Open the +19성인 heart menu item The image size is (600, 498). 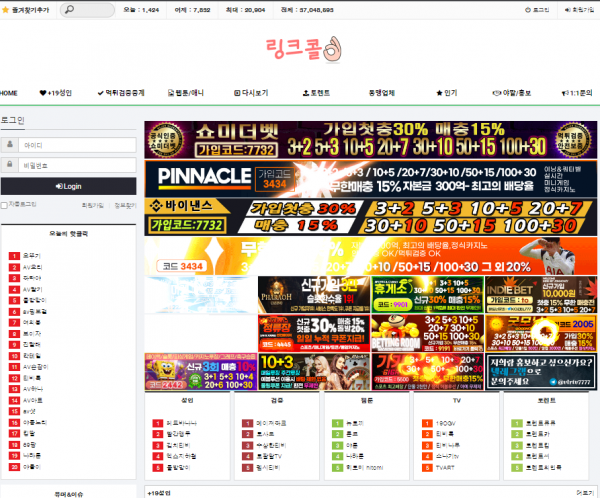pos(55,92)
